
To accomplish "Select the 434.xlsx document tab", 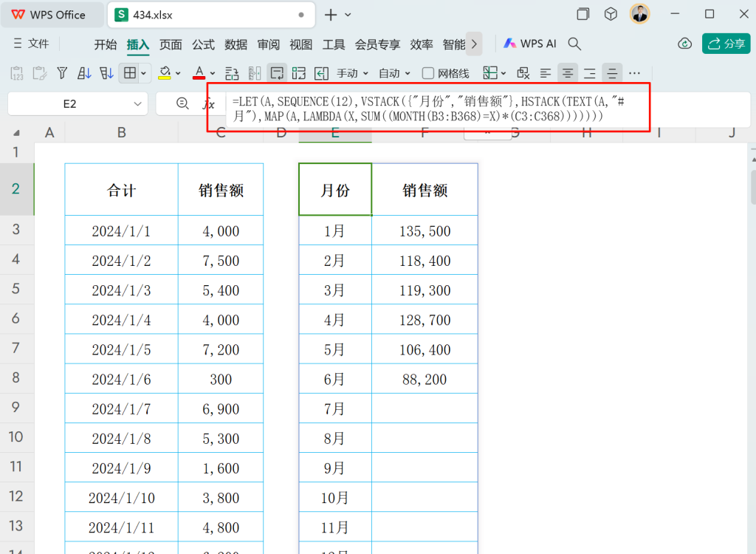I will tap(210, 15).
